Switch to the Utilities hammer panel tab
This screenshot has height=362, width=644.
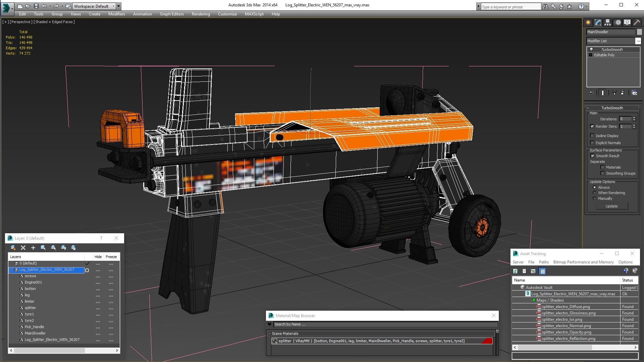(x=637, y=22)
